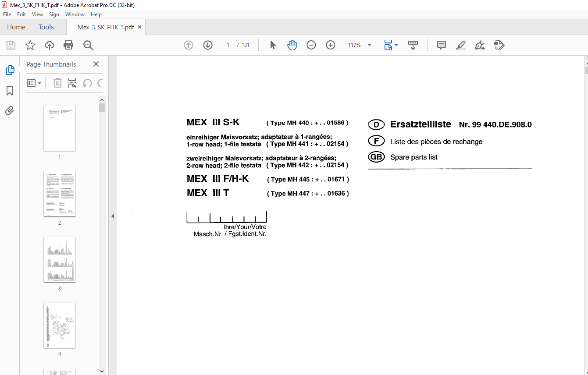Collapse the navigation pane with the arrow
Image resolution: width=588 pixels, height=375 pixels.
click(112, 216)
